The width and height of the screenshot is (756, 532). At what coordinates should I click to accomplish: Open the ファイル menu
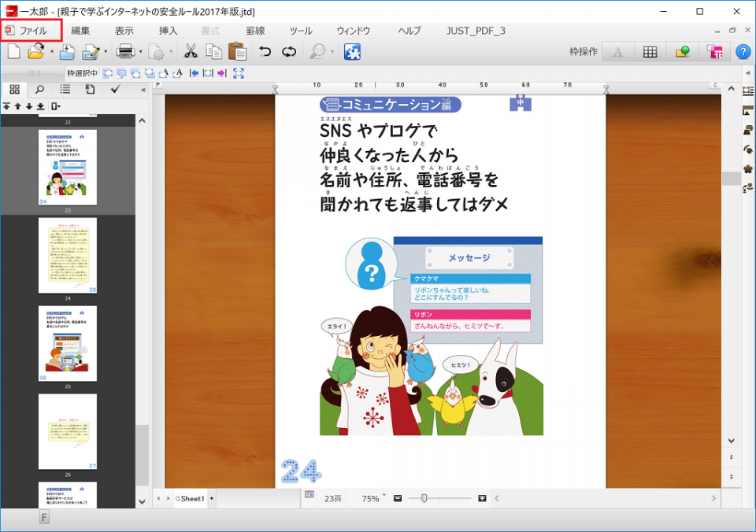tap(31, 31)
